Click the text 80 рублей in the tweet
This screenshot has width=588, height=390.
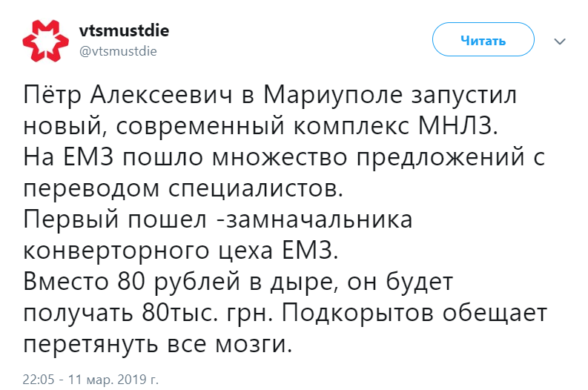pos(179,282)
